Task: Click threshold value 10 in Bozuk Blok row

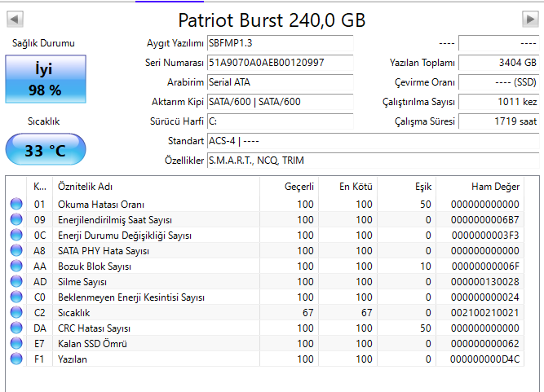Action: 426,266
